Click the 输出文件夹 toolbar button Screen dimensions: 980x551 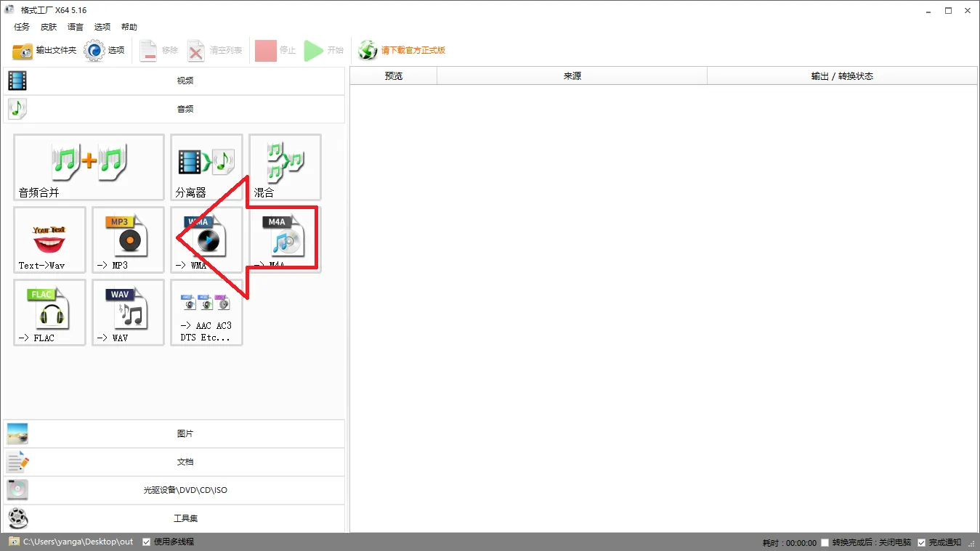[x=44, y=51]
